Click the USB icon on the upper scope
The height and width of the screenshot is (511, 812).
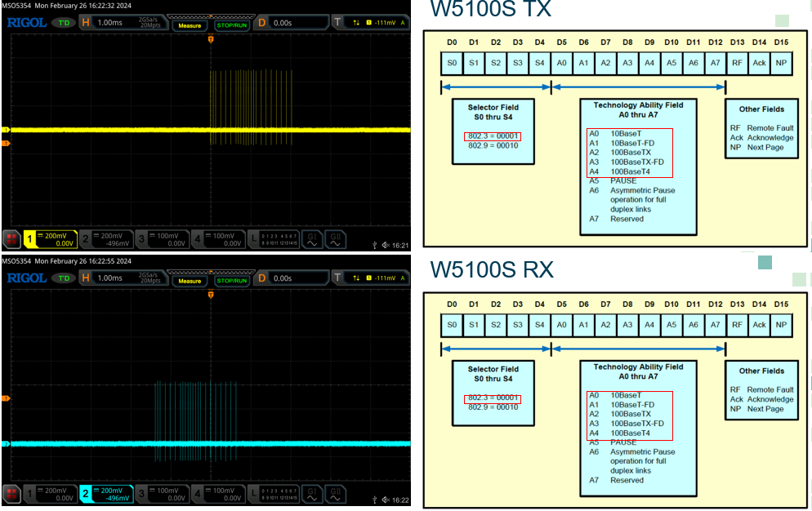(374, 245)
